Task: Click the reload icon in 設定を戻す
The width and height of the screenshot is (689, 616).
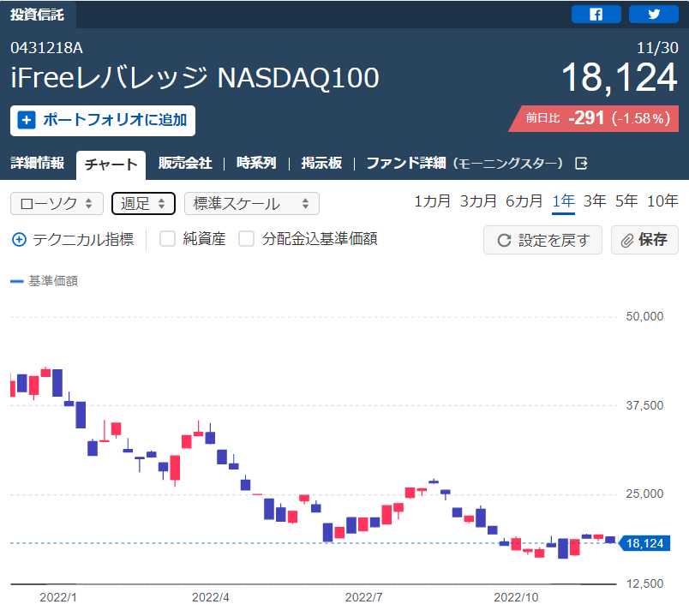Action: click(x=504, y=241)
